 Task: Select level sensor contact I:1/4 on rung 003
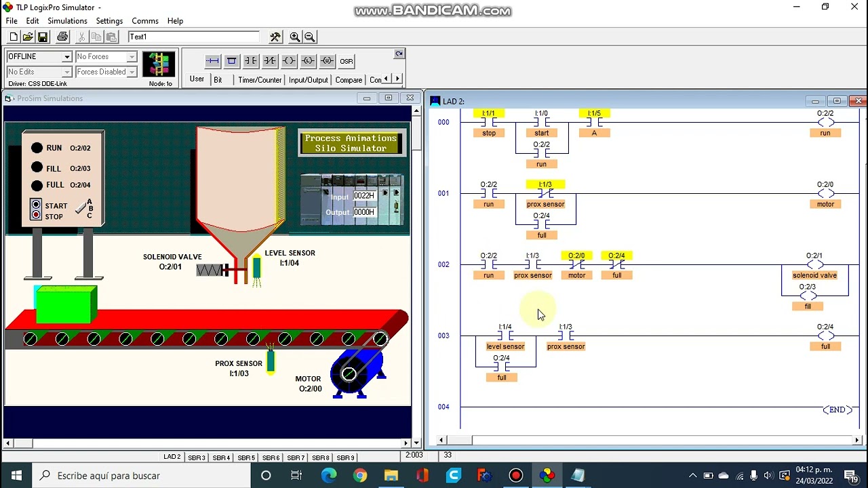[x=505, y=336]
